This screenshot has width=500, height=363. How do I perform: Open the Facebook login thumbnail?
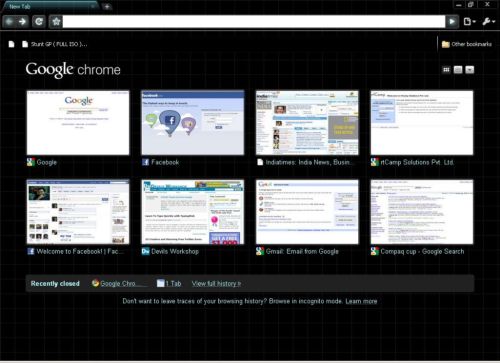click(x=193, y=123)
